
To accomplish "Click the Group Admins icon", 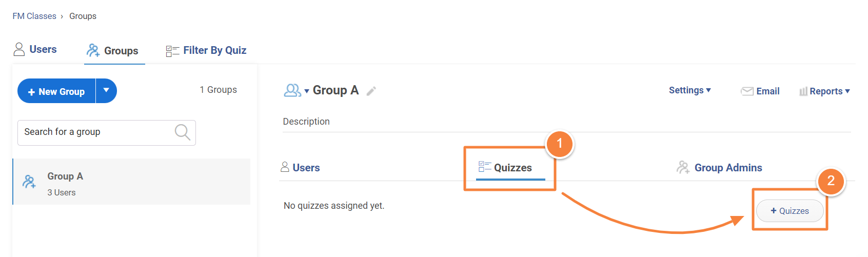I will pyautogui.click(x=683, y=167).
